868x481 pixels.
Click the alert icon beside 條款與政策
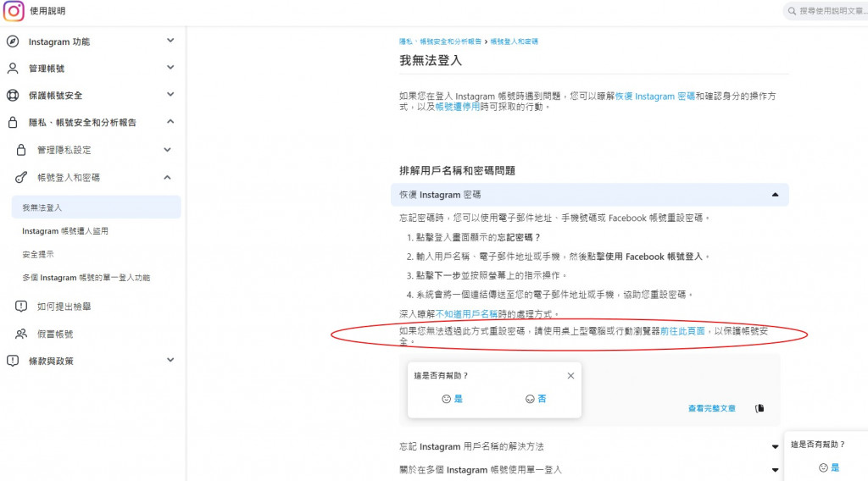click(x=12, y=361)
